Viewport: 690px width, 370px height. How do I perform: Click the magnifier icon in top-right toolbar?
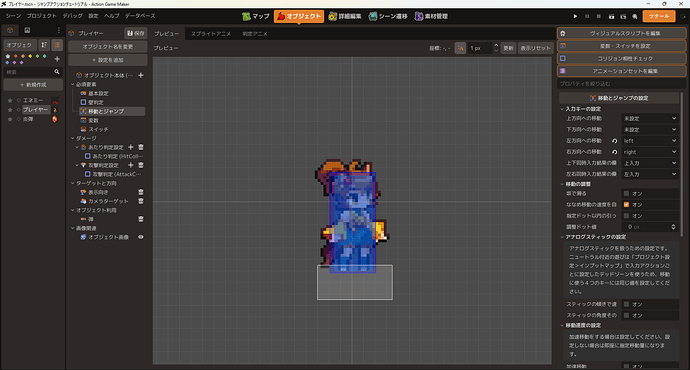(x=635, y=16)
